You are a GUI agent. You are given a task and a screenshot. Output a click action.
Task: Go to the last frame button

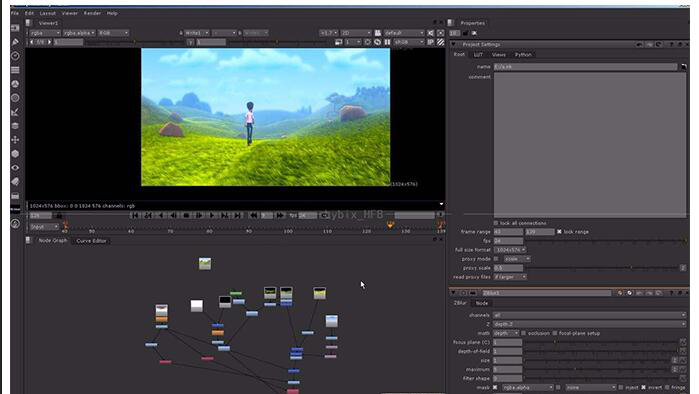pyautogui.click(x=238, y=215)
